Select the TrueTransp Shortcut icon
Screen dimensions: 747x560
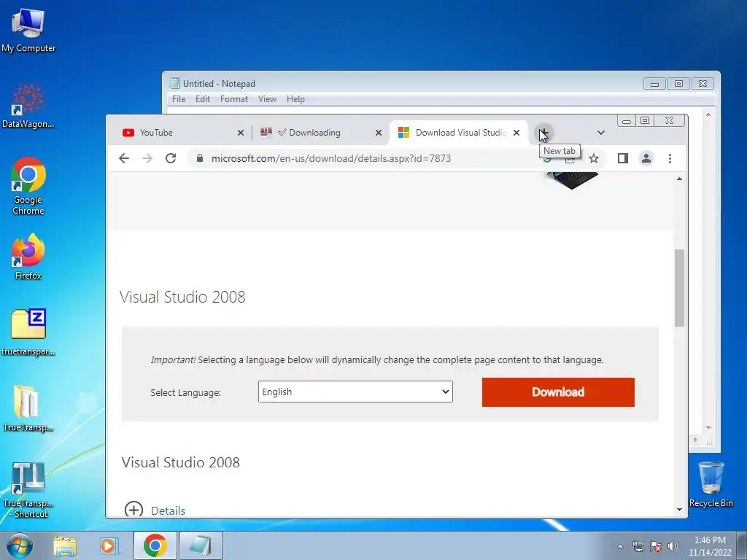pyautogui.click(x=28, y=489)
